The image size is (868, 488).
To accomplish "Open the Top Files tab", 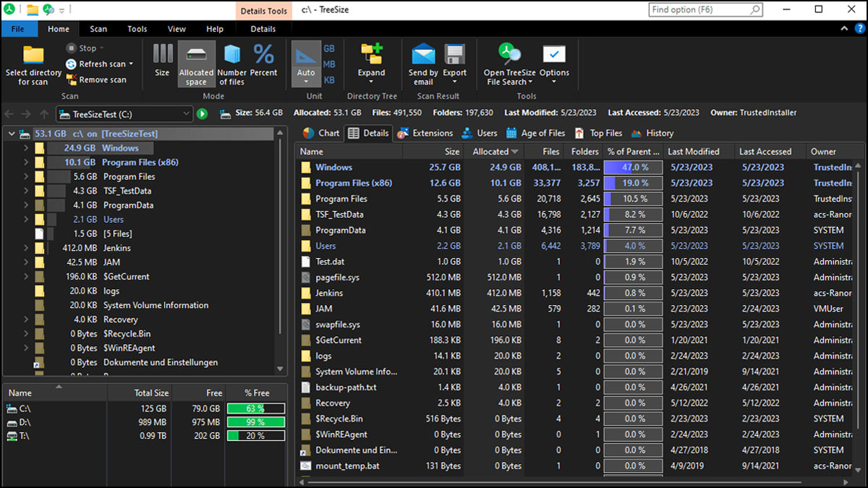I will coord(598,133).
